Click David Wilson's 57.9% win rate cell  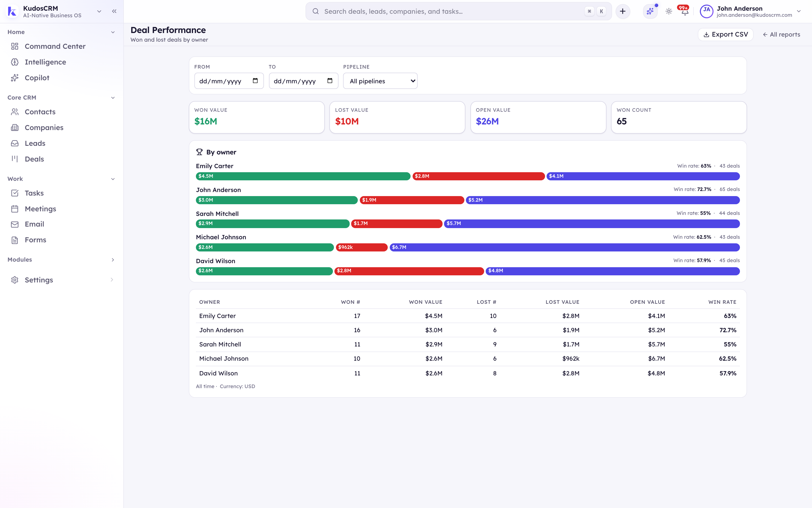coord(728,373)
